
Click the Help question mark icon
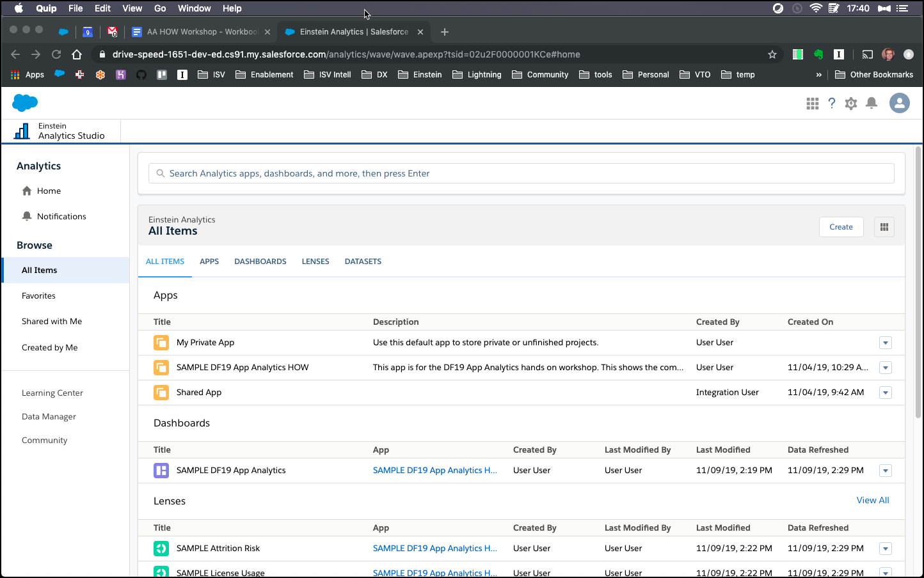click(x=832, y=104)
